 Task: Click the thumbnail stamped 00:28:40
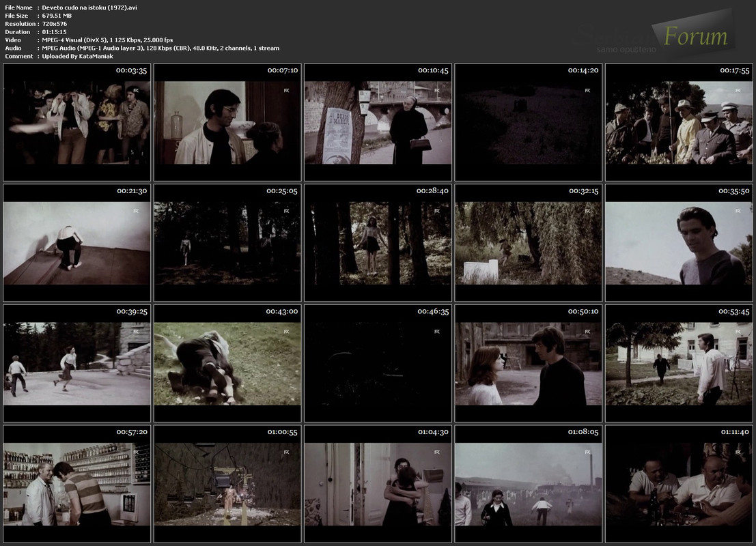[x=378, y=243]
